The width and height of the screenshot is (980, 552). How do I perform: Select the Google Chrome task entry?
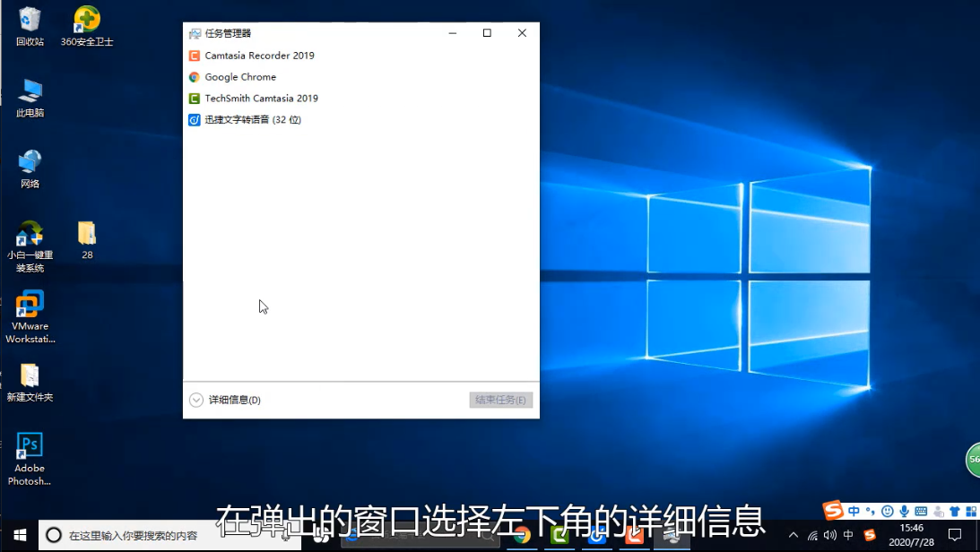click(x=240, y=77)
